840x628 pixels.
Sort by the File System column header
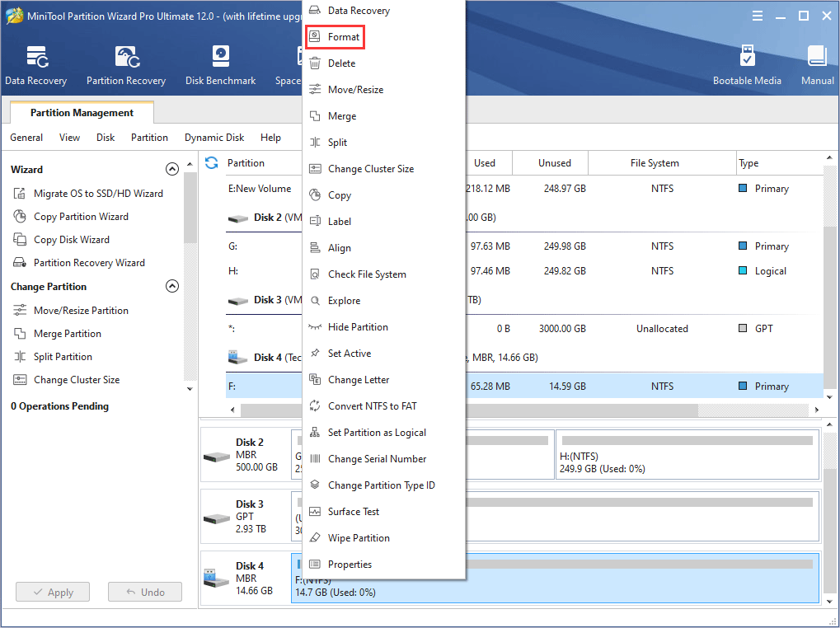click(662, 162)
